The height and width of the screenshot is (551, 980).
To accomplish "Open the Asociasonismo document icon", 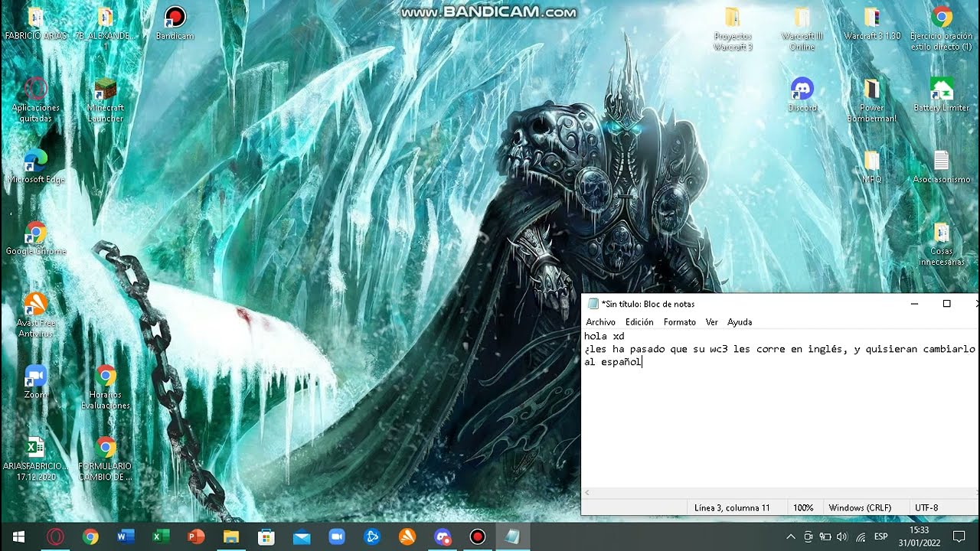I will point(942,167).
